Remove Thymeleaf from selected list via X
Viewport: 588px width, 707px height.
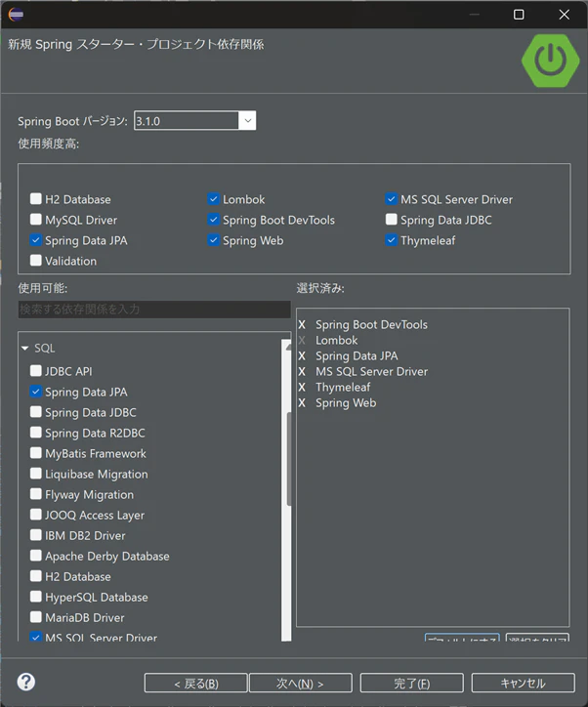(302, 388)
